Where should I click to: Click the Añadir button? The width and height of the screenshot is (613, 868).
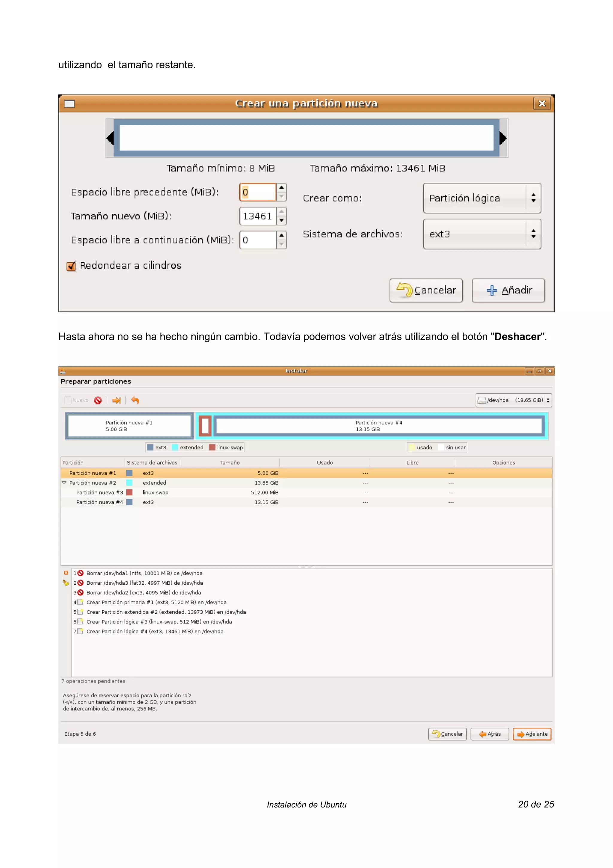click(508, 290)
